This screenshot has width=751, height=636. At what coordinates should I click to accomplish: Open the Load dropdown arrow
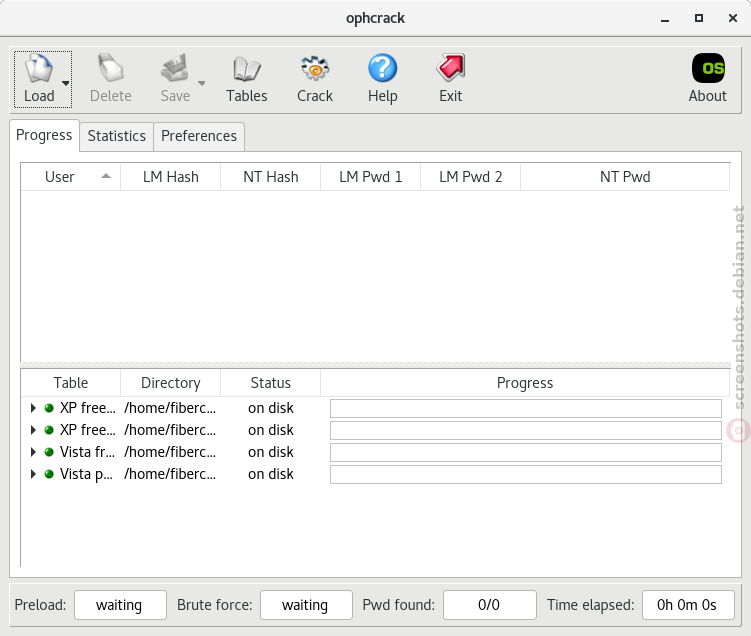[x=66, y=83]
